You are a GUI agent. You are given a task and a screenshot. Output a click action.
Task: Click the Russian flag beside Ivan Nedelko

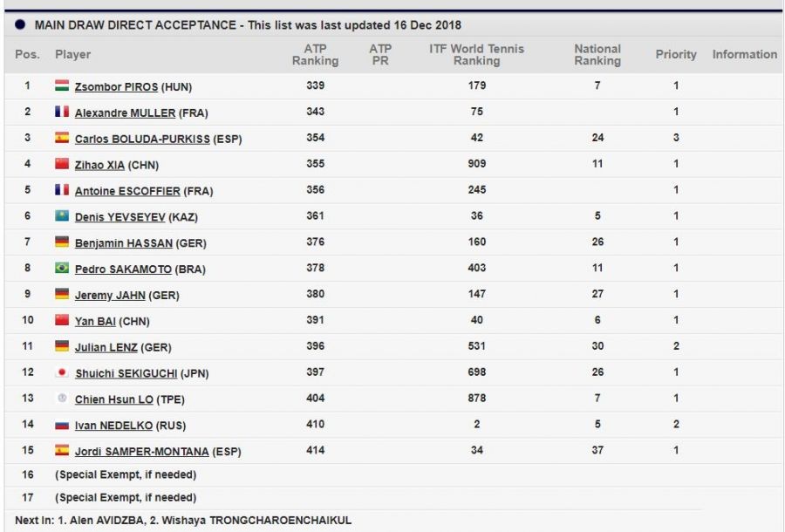pos(62,425)
